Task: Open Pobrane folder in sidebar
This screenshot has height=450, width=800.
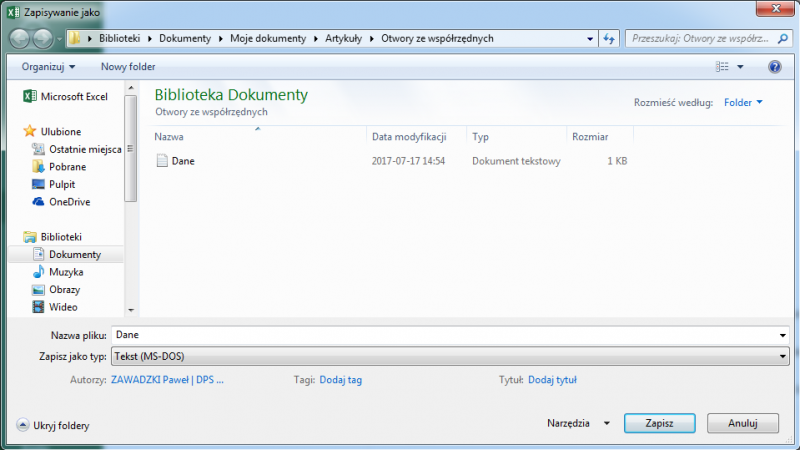Action: tap(67, 167)
